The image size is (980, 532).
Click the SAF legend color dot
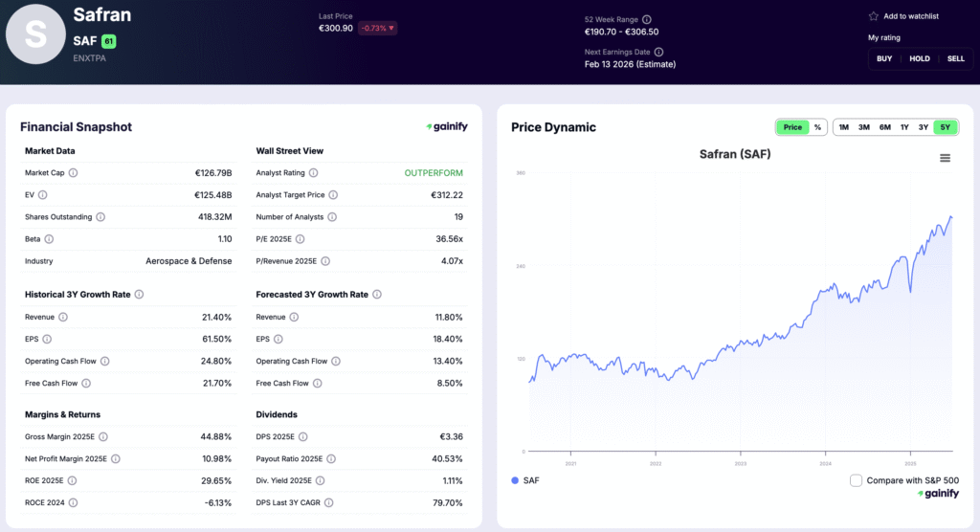516,480
